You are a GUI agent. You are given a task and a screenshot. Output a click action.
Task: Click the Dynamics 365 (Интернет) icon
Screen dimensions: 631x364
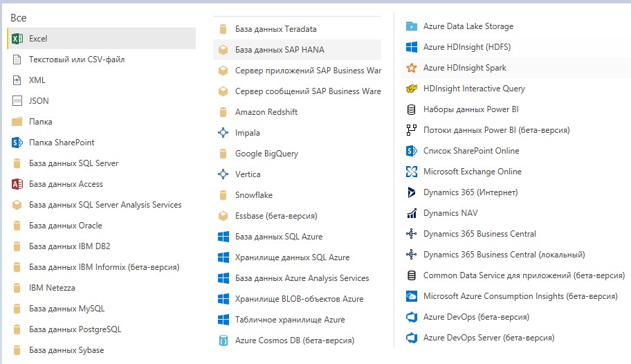(411, 192)
